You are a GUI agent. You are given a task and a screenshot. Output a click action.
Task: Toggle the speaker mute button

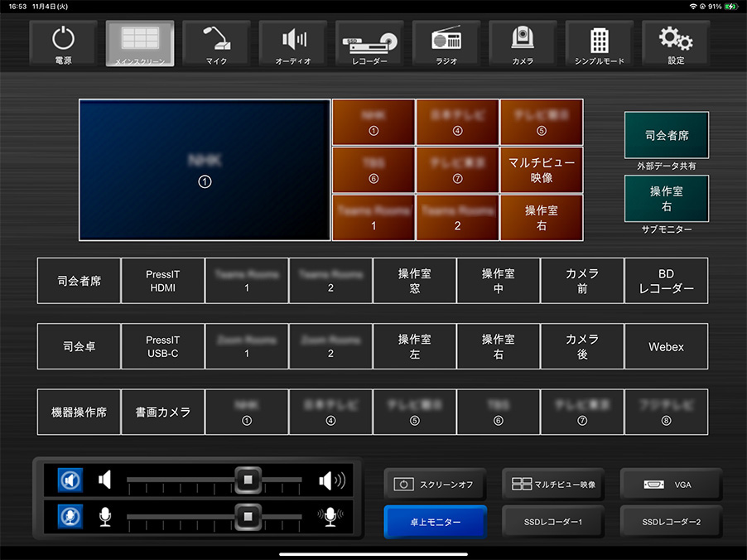(x=70, y=480)
